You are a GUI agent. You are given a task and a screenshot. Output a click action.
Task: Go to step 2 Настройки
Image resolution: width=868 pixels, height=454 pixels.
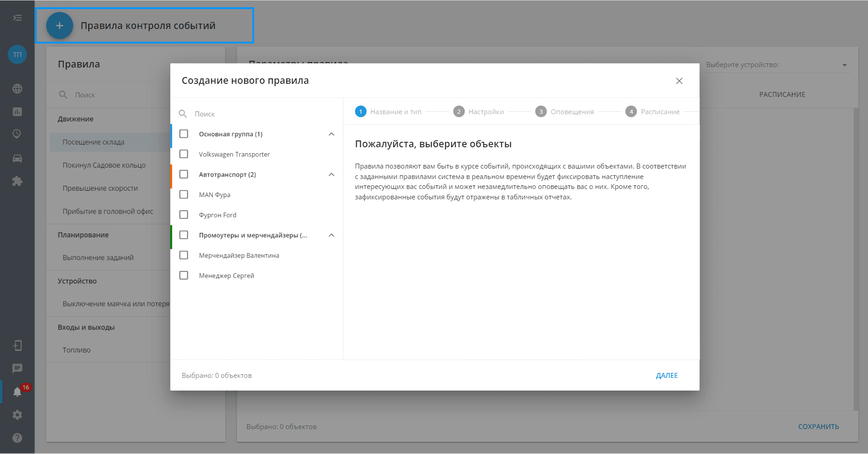coord(478,111)
